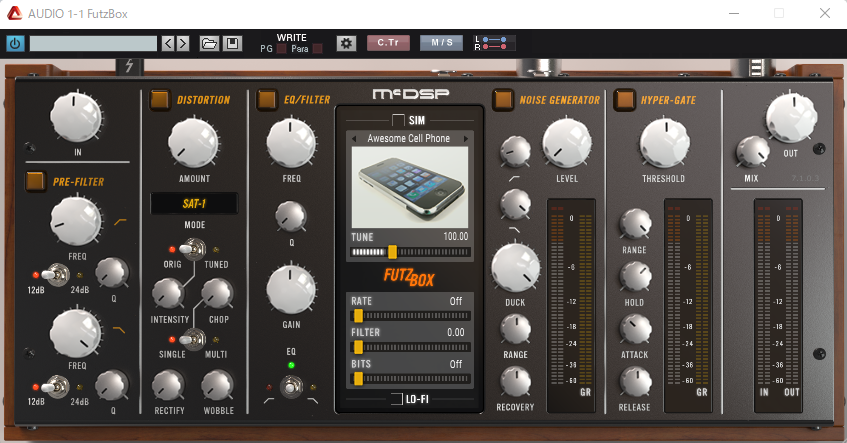
Task: Click the MIX knob
Action: pyautogui.click(x=752, y=151)
